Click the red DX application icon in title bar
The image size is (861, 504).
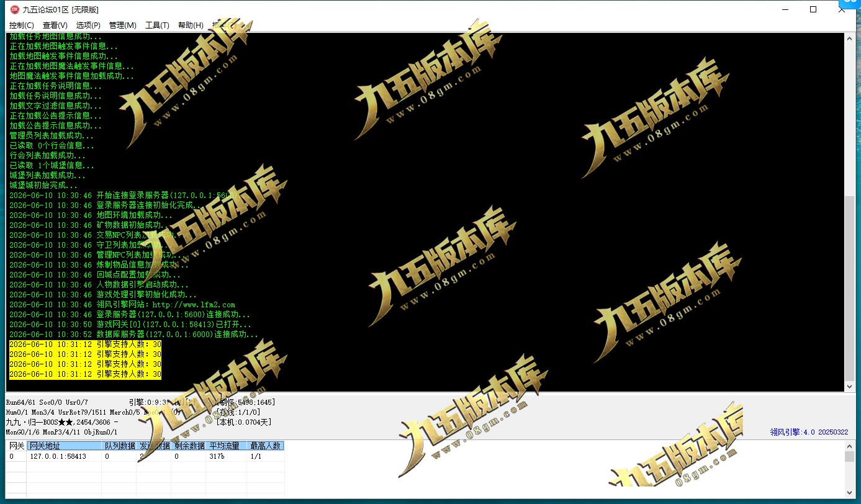coord(15,9)
